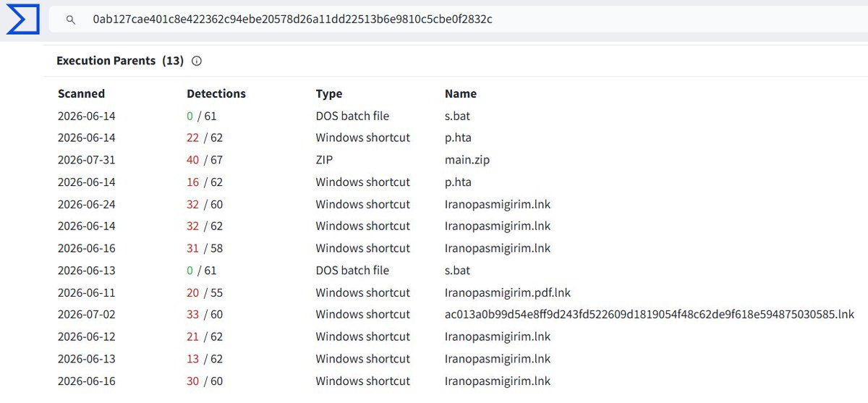
Task: Click the Type column header
Action: click(329, 93)
